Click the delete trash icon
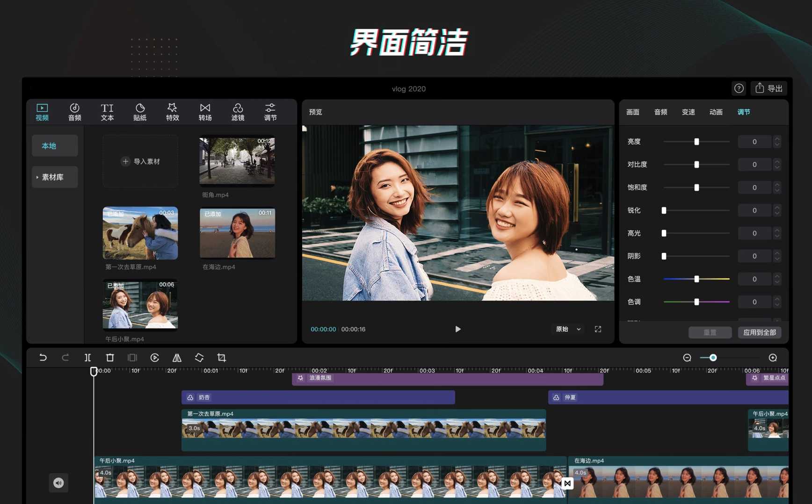The height and width of the screenshot is (504, 812). pos(110,358)
